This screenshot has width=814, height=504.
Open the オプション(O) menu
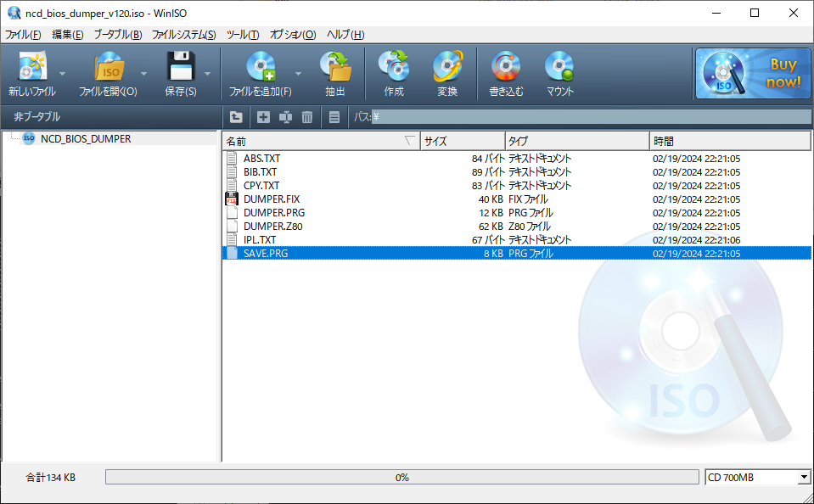click(293, 35)
